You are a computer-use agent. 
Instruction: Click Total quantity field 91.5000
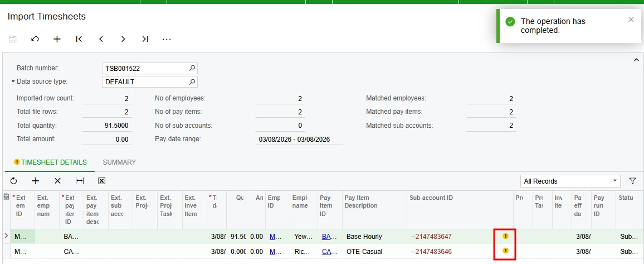point(107,126)
